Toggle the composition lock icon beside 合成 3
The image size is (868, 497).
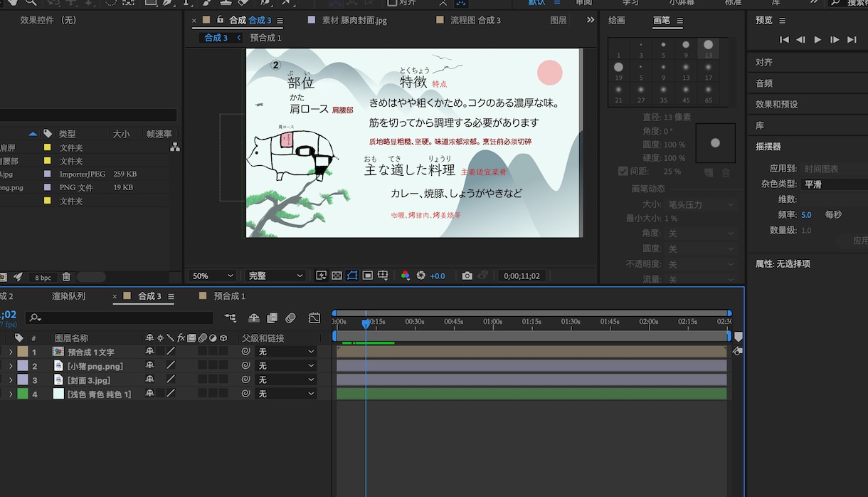tap(221, 20)
